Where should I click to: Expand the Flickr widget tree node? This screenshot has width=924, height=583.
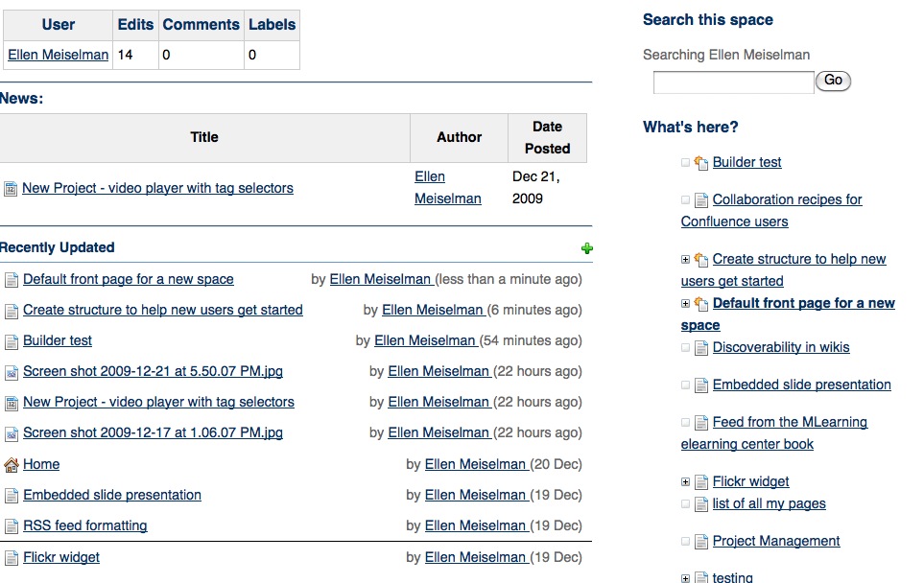(x=685, y=482)
